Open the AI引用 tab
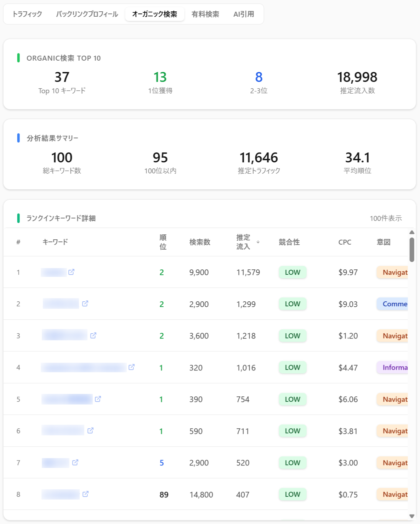 pos(244,14)
